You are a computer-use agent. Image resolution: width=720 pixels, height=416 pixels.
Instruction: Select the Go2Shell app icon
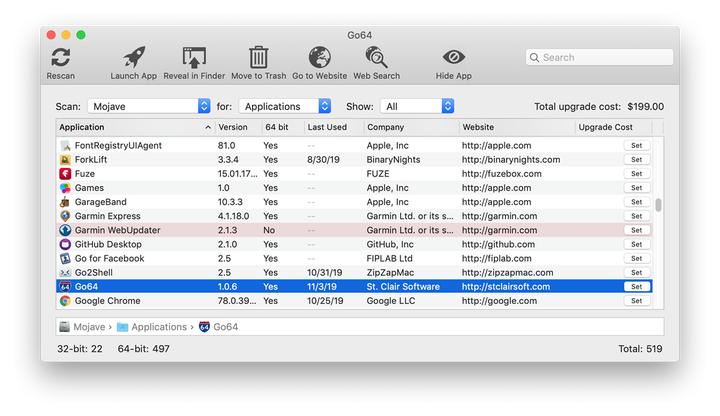tap(65, 273)
